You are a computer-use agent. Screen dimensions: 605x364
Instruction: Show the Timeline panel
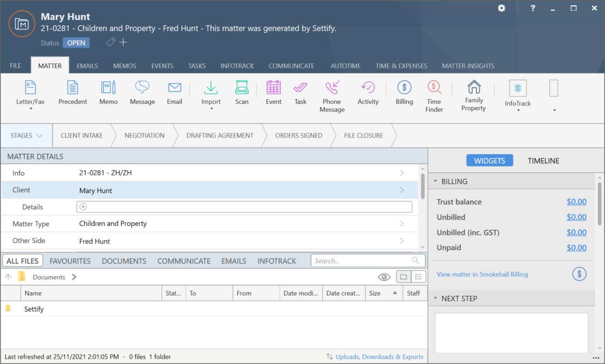tap(543, 161)
